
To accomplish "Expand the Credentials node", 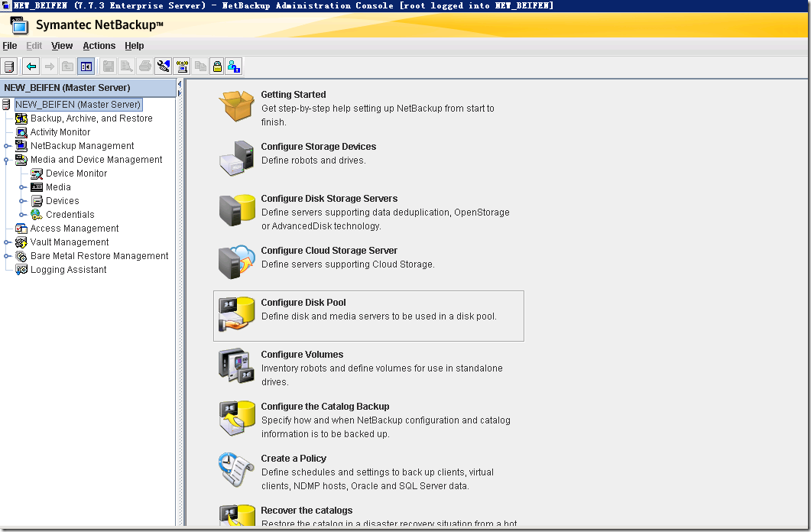I will pyautogui.click(x=22, y=215).
